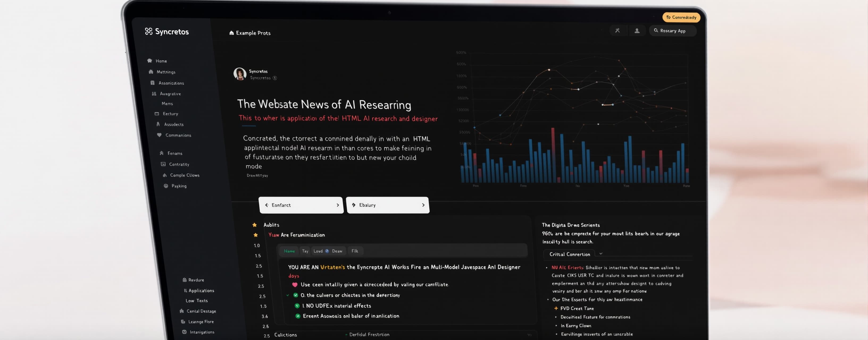This screenshot has width=868, height=340.
Task: Click the user profile icon in header
Action: point(637,31)
